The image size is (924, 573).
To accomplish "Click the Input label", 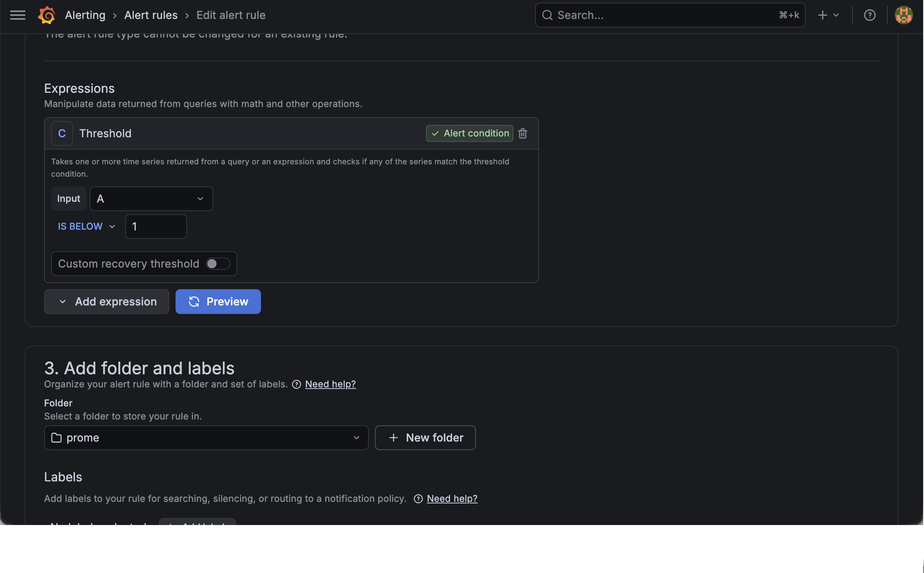I will 69,199.
